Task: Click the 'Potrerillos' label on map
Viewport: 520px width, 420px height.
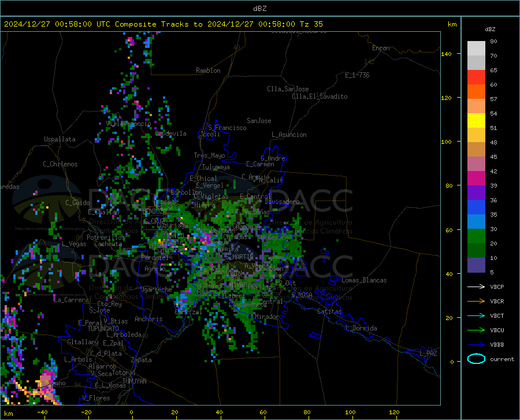Action: coord(106,237)
